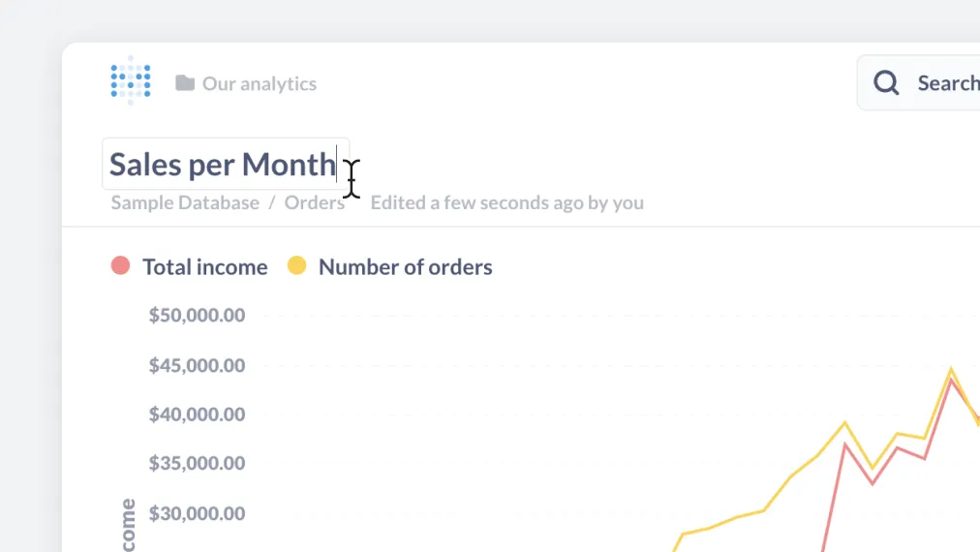The width and height of the screenshot is (980, 552).
Task: Click the folder icon beside Our analytics
Action: (185, 83)
